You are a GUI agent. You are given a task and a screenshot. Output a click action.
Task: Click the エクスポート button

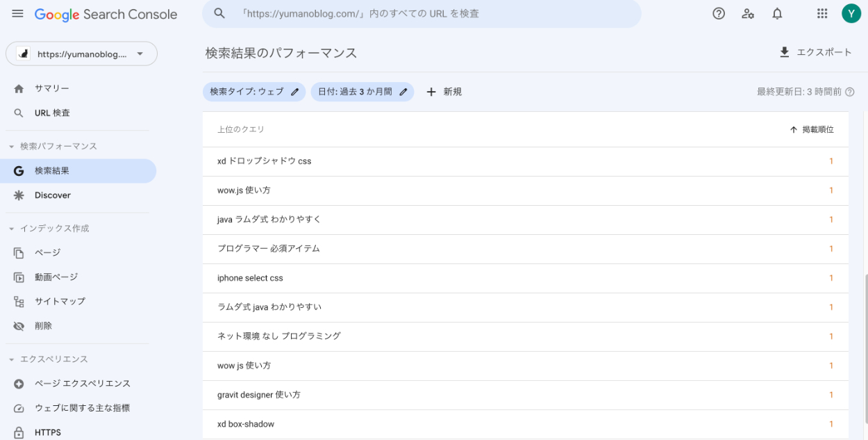tap(815, 53)
